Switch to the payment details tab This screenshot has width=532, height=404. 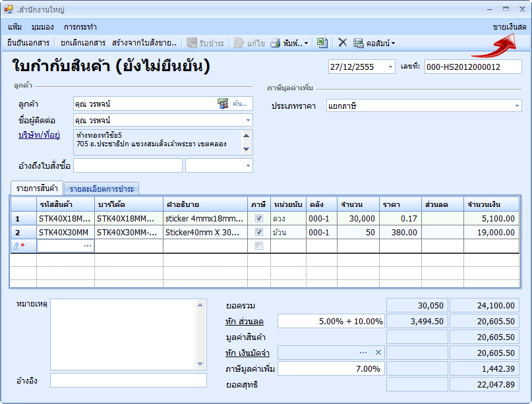[102, 189]
